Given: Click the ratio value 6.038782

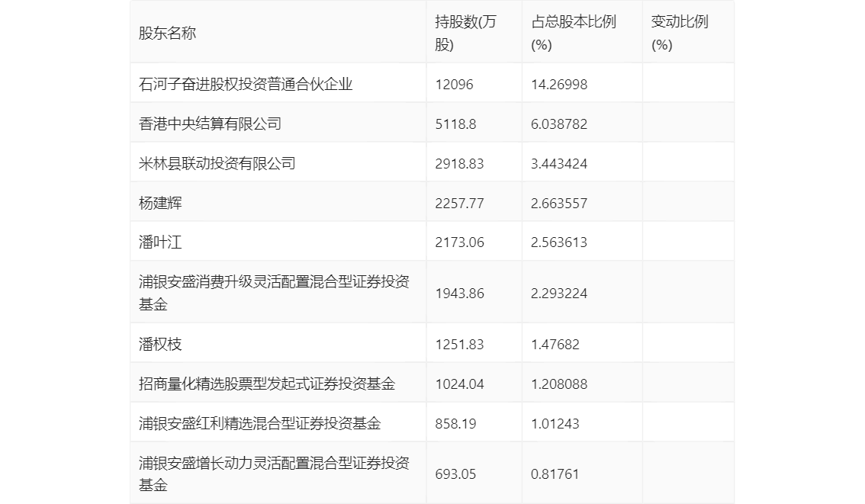Looking at the screenshot, I should click(559, 124).
